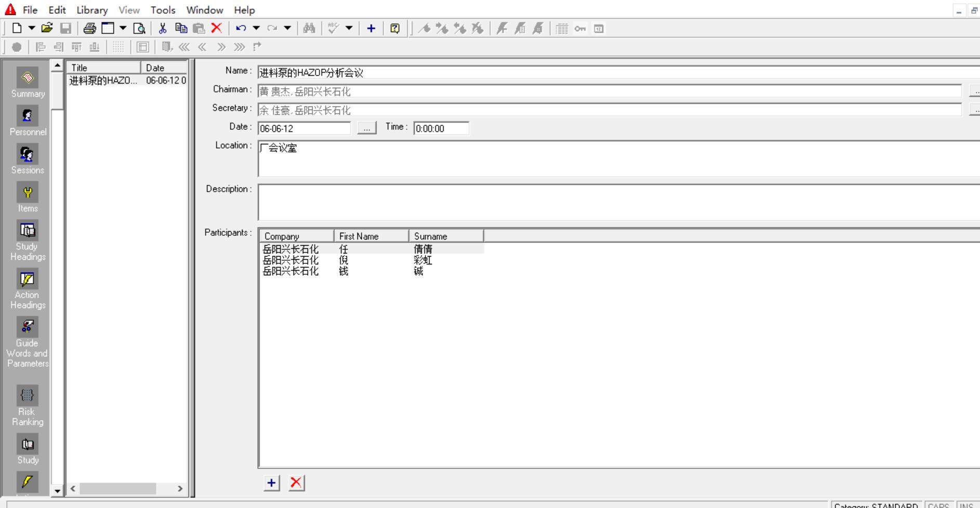Screen dimensions: 980x508
Task: Click the date picker ellipsis button
Action: pyautogui.click(x=367, y=128)
